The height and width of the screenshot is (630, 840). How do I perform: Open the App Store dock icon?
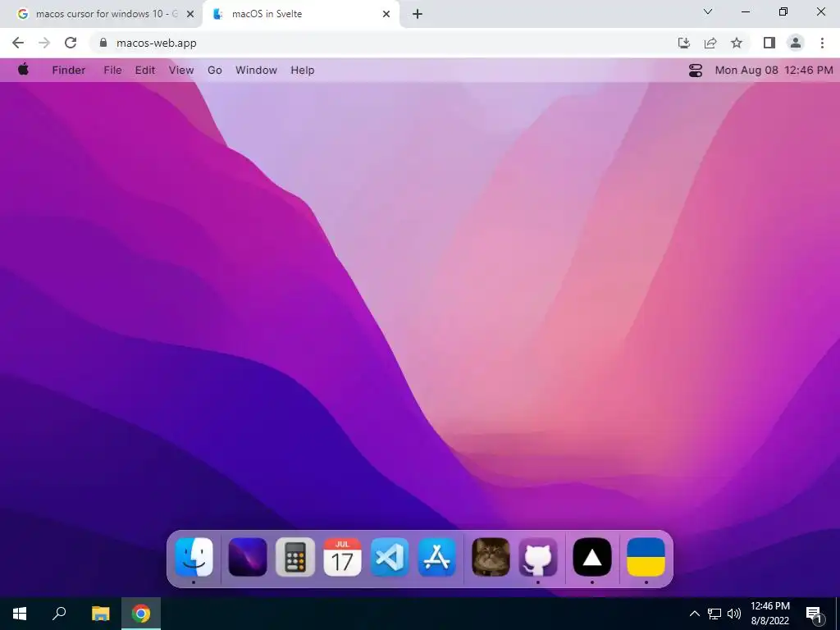click(x=437, y=557)
